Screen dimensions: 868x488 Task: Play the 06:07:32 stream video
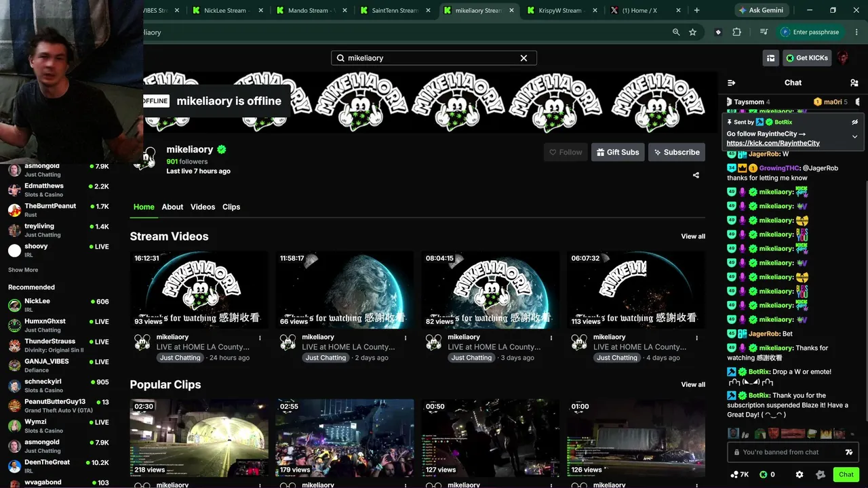(636, 290)
